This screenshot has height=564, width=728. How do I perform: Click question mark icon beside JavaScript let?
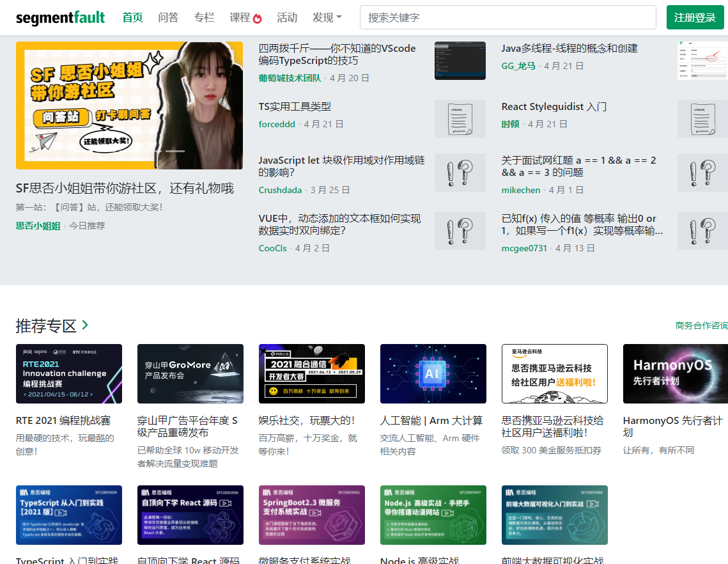coord(460,173)
